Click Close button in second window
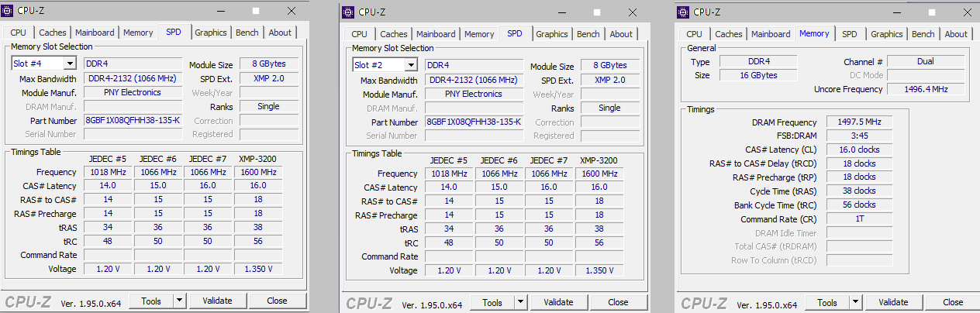 click(618, 302)
